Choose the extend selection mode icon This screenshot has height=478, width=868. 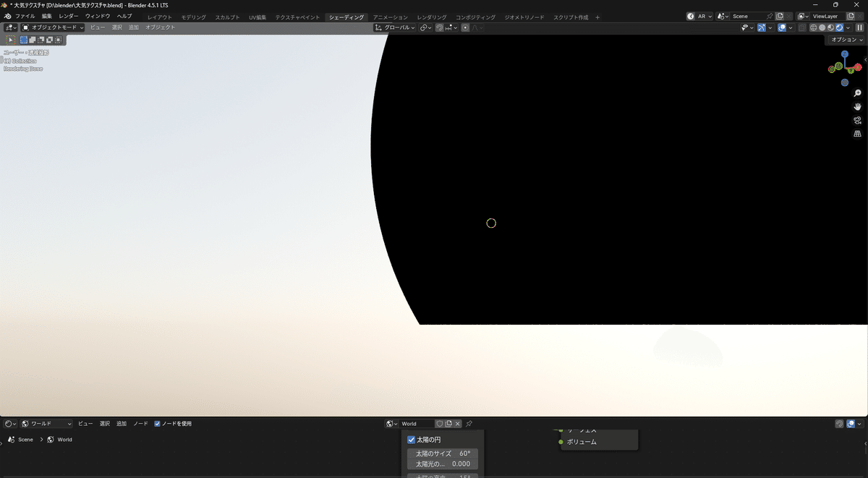point(33,40)
